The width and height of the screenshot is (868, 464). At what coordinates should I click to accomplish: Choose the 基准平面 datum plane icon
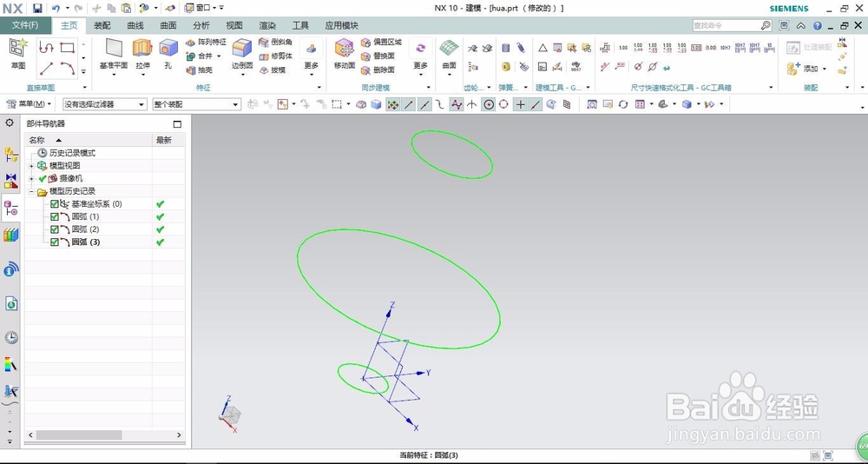coord(114,49)
